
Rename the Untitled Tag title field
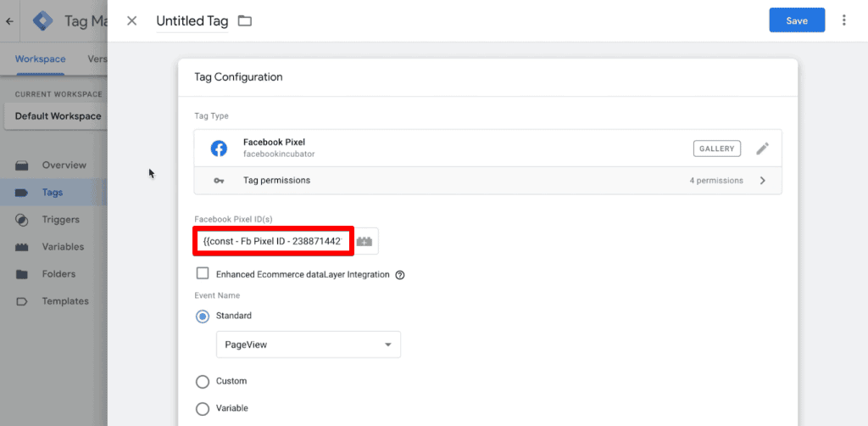click(x=192, y=21)
